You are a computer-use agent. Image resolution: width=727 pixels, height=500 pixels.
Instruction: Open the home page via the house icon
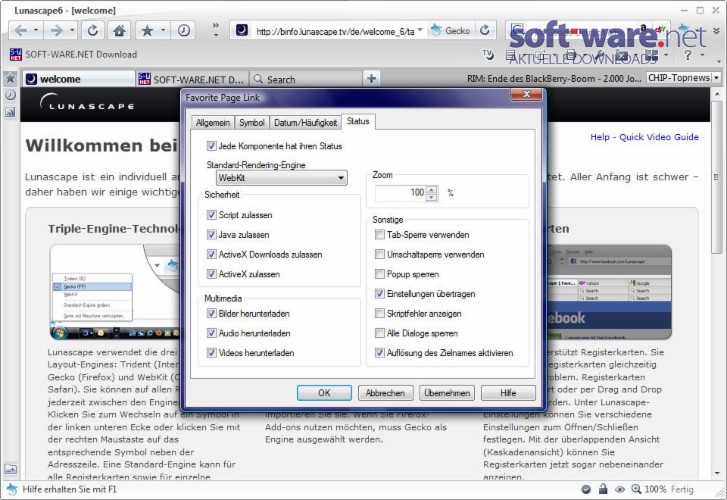[119, 31]
